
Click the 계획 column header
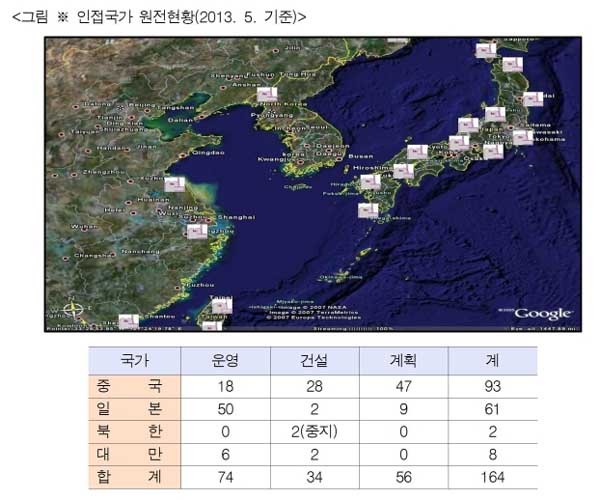(x=403, y=360)
